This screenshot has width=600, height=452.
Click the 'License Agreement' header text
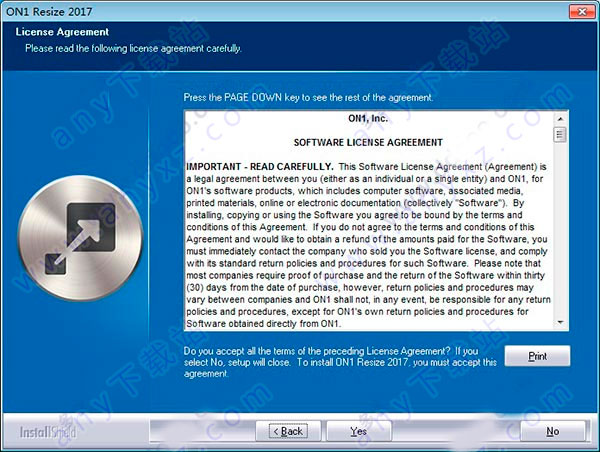[x=62, y=32]
